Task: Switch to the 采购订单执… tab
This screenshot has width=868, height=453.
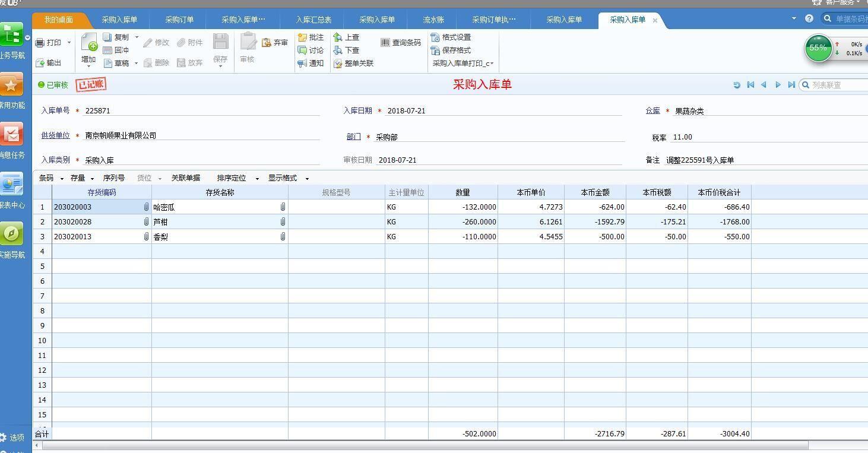Action: pos(494,20)
